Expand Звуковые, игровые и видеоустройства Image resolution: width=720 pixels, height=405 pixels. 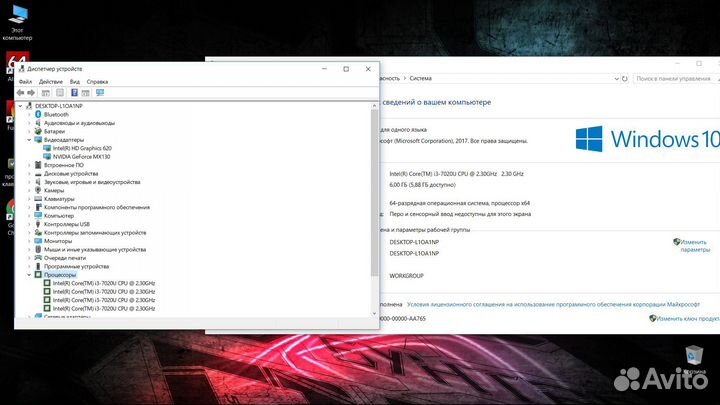29,182
